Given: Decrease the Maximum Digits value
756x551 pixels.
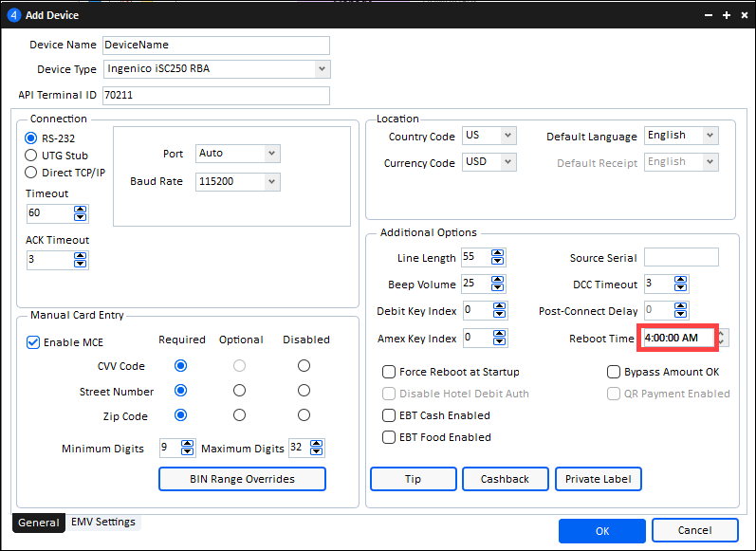Looking at the screenshot, I should coord(319,452).
